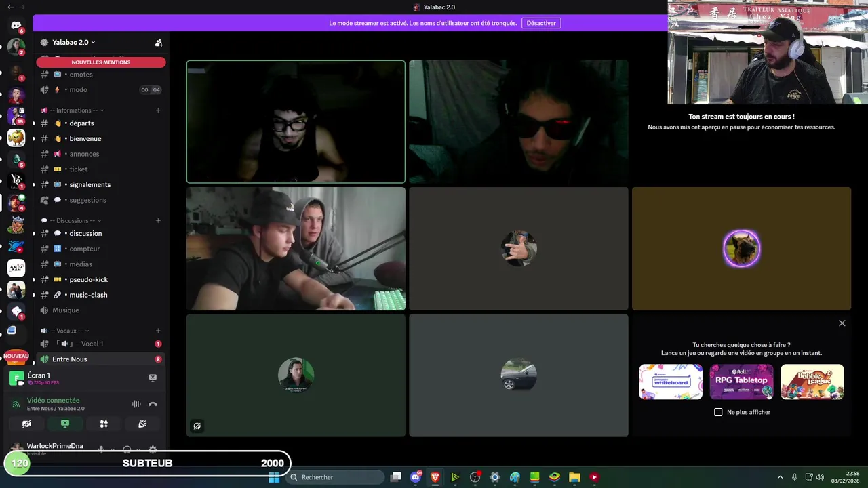Add channel with plus next to Vocaux
This screenshot has width=868, height=488.
(158, 331)
